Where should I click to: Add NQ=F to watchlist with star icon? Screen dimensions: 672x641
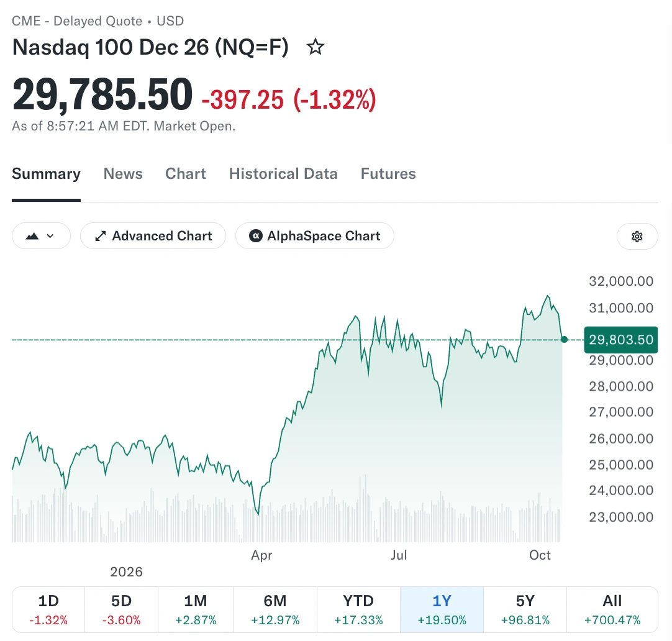[316, 47]
